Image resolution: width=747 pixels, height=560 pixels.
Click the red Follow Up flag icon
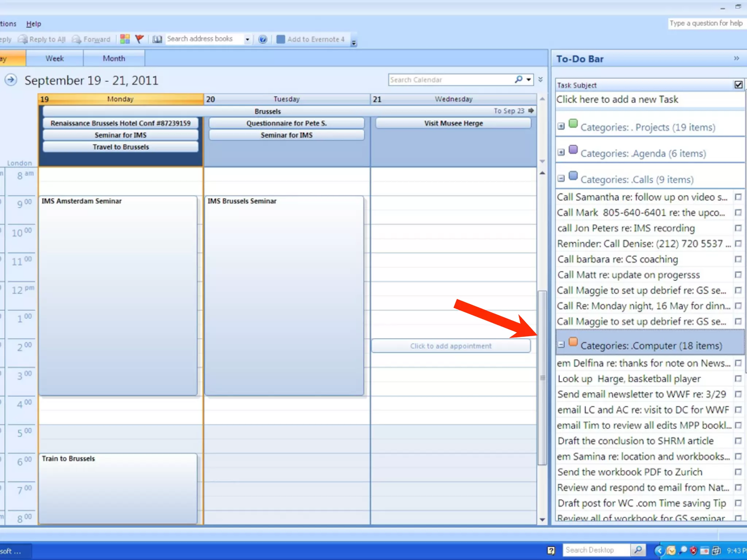click(139, 39)
